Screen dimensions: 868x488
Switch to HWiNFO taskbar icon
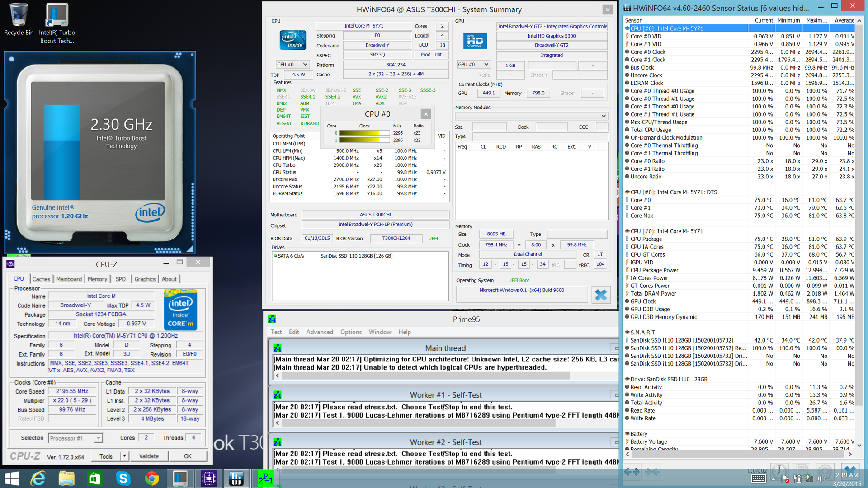click(x=236, y=479)
